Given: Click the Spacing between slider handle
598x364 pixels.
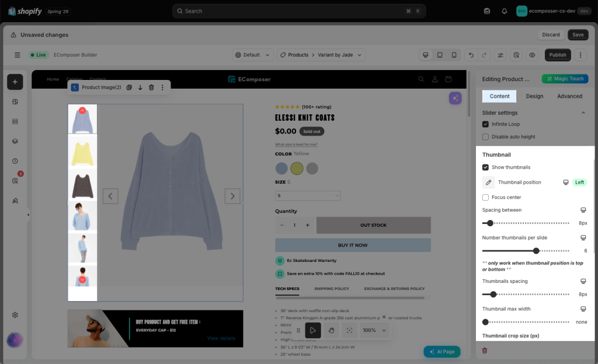Looking at the screenshot, I should tap(490, 223).
